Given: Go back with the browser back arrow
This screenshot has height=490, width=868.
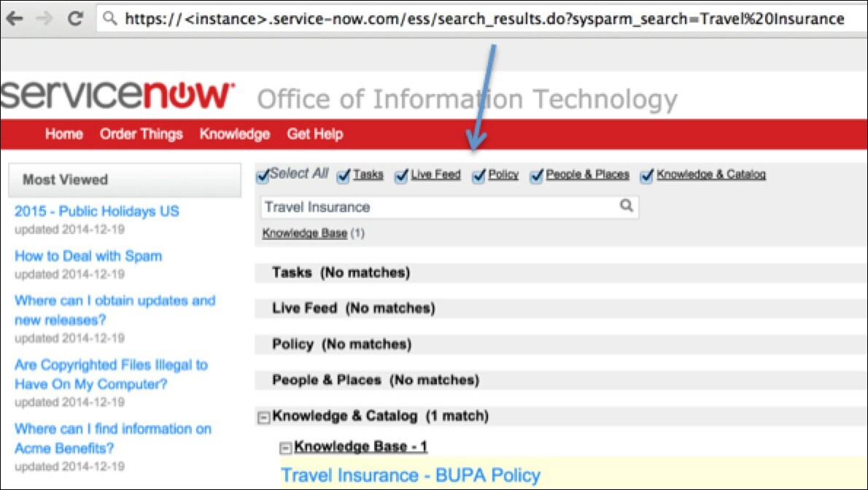Looking at the screenshot, I should click(x=15, y=19).
